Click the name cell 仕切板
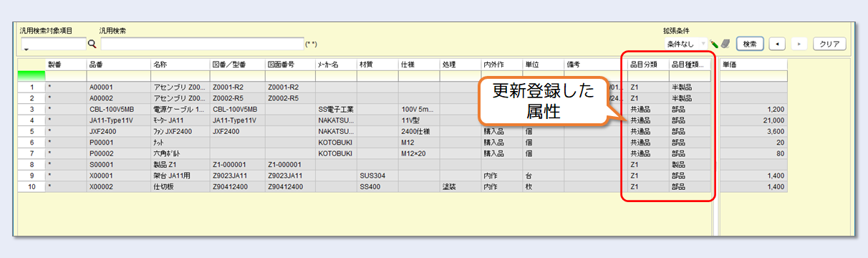The height and width of the screenshot is (258, 868). point(180,187)
